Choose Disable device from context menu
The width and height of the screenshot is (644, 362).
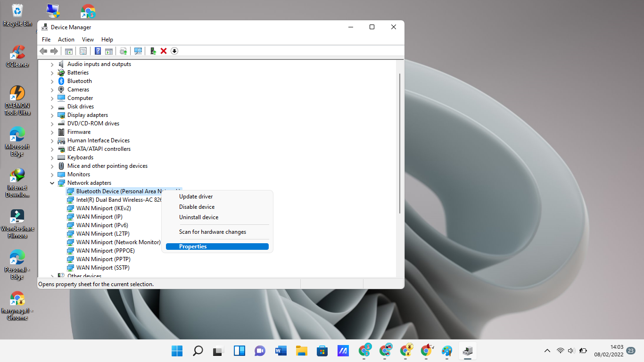[217, 207]
